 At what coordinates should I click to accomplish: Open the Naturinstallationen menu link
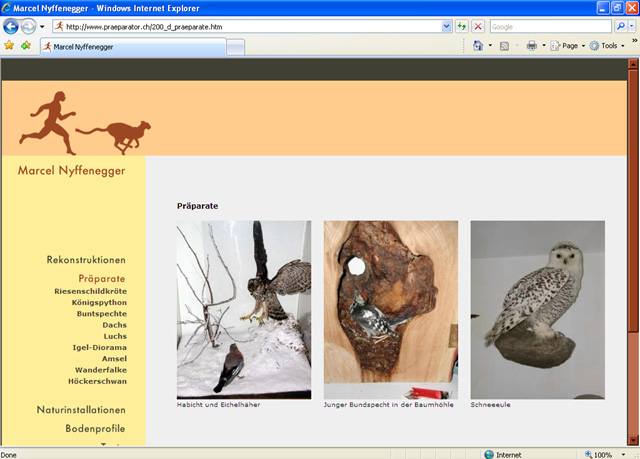point(81,410)
